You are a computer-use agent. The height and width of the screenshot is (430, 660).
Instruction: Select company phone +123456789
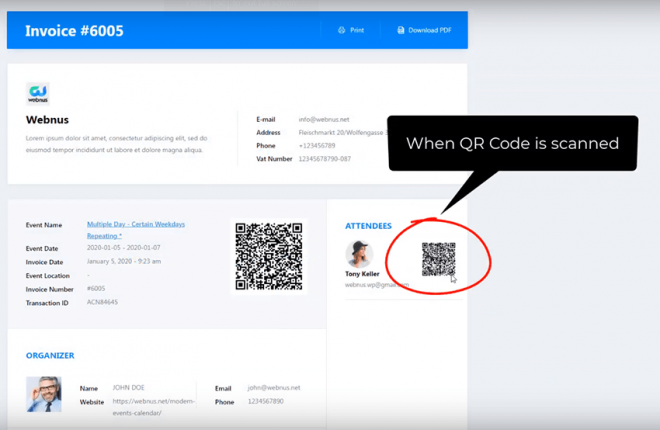(317, 146)
